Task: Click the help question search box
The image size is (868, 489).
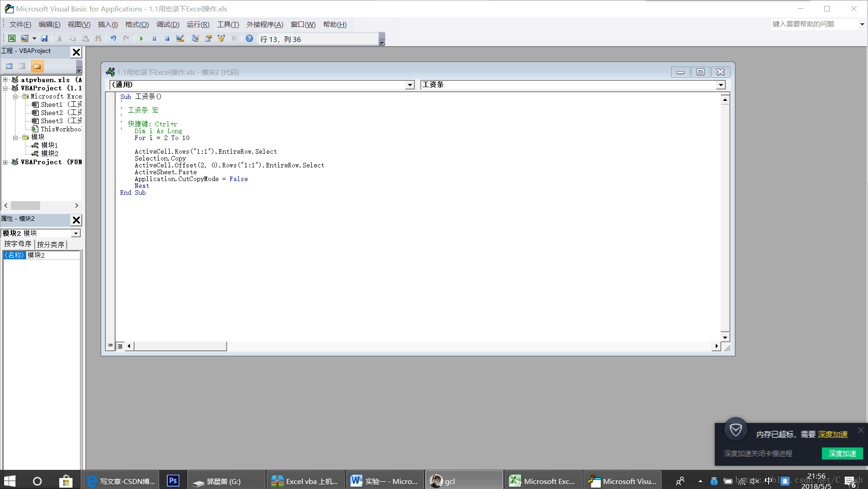Action: click(x=814, y=24)
